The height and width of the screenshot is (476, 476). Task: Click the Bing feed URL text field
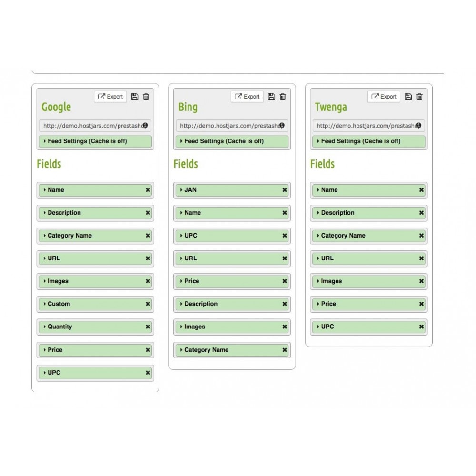pos(232,126)
